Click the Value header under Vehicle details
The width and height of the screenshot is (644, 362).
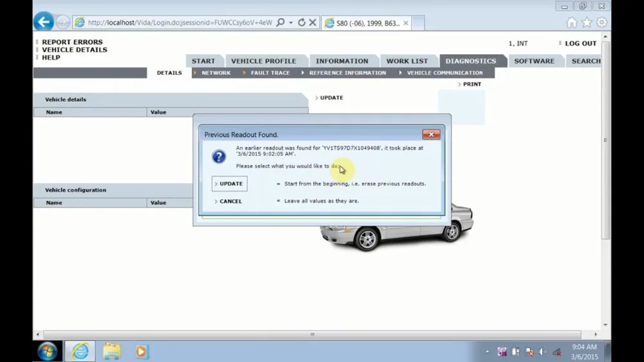click(158, 112)
